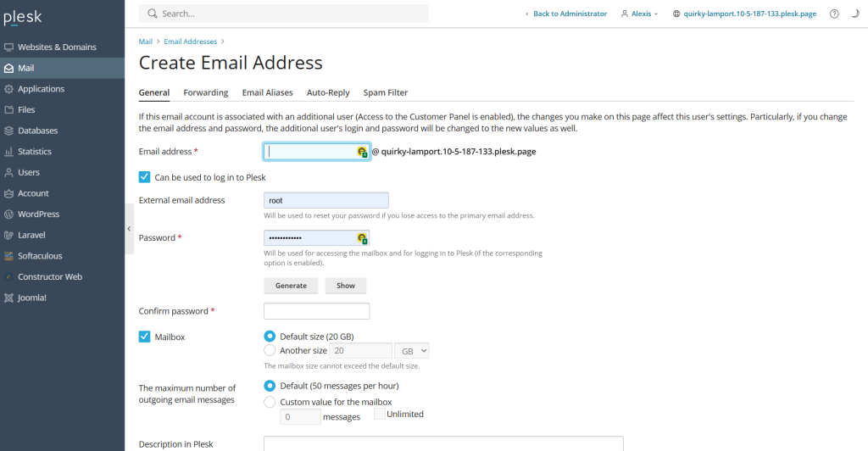This screenshot has height=451, width=868.
Task: Select Default size (20 GB) radio
Action: (x=270, y=336)
